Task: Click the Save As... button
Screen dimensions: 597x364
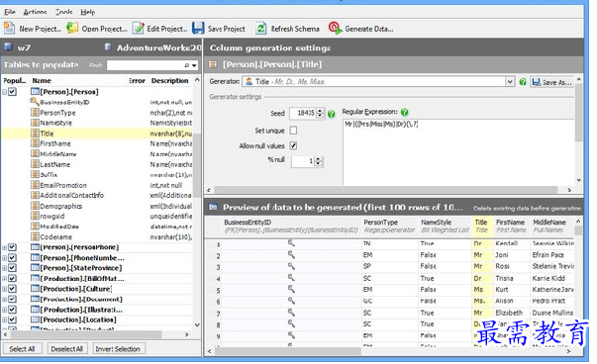Action: pyautogui.click(x=552, y=82)
